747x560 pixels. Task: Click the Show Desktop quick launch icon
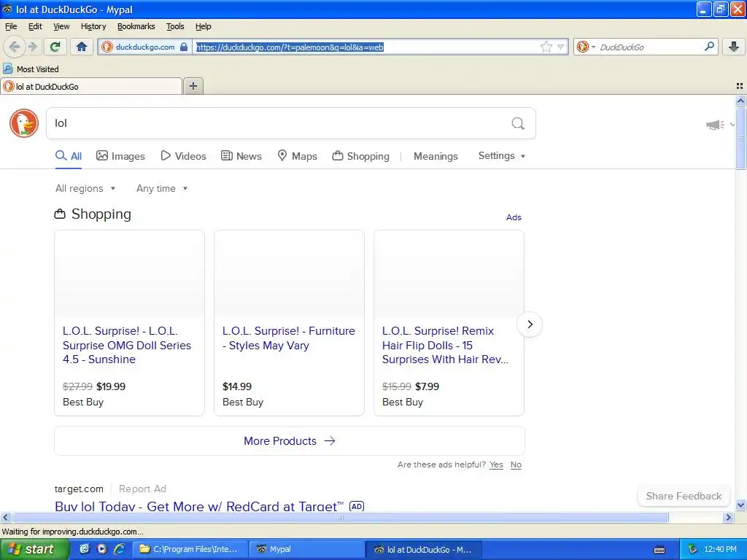pos(85,549)
